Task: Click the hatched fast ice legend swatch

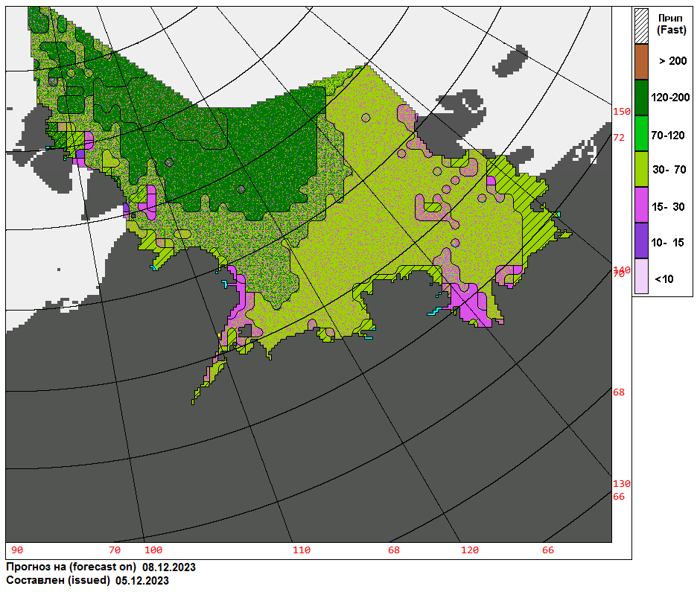Action: pyautogui.click(x=641, y=26)
